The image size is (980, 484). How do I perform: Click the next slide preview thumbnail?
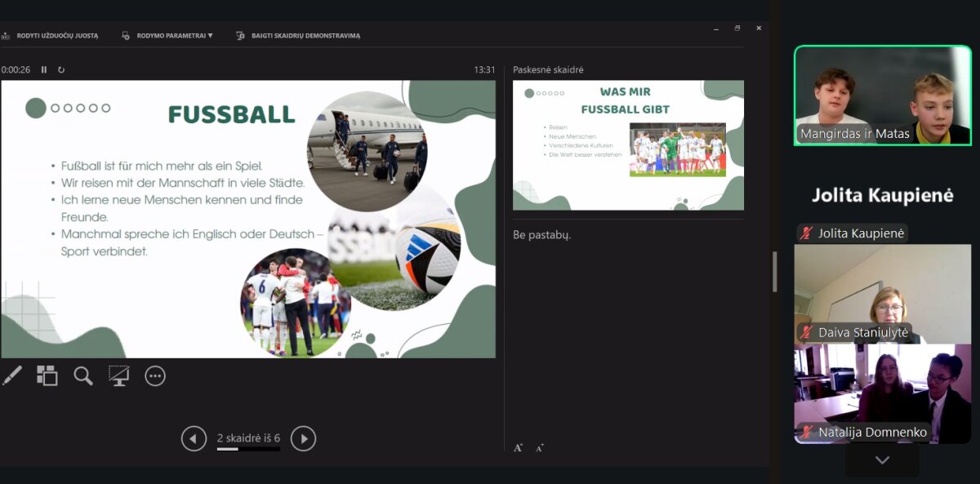[628, 145]
